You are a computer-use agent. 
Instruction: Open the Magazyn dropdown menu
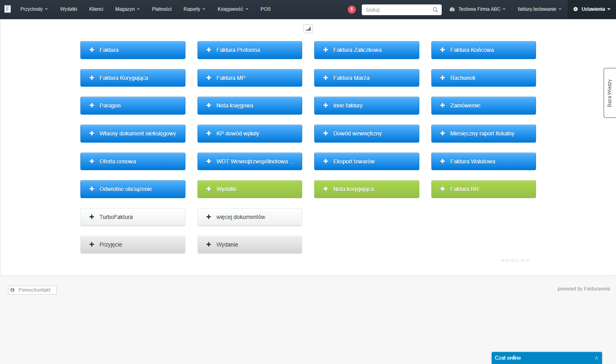[x=128, y=9]
